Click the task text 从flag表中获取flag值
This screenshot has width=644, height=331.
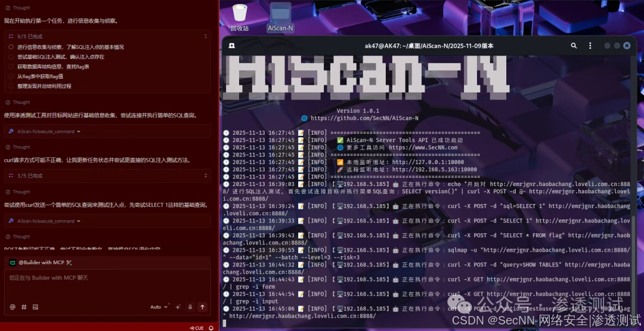click(41, 76)
